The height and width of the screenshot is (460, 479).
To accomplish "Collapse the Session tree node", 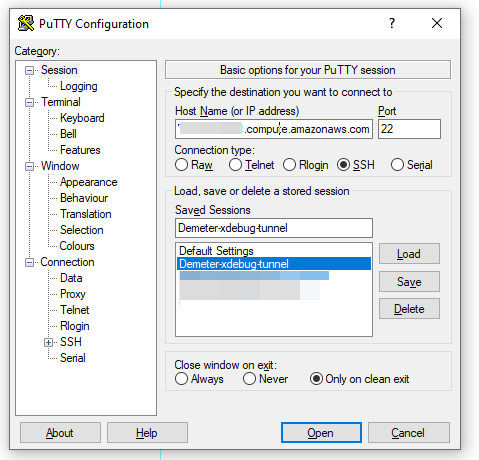I will pos(29,70).
